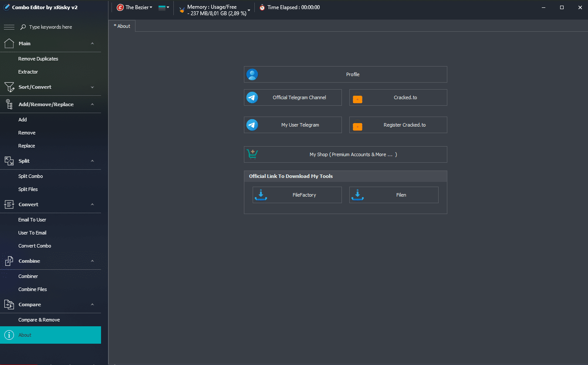588x365 pixels.
Task: Collapse the Main group chevron
Action: pyautogui.click(x=92, y=44)
